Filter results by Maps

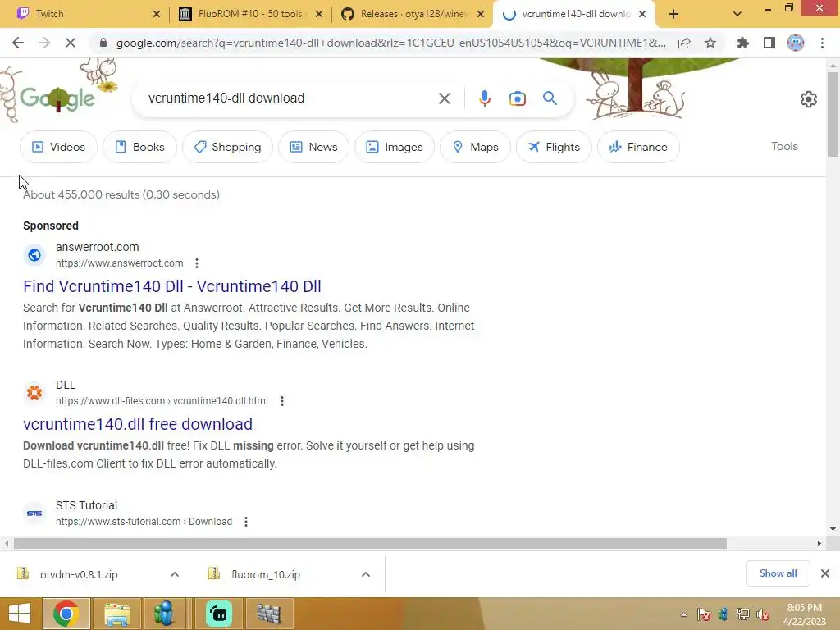point(475,147)
